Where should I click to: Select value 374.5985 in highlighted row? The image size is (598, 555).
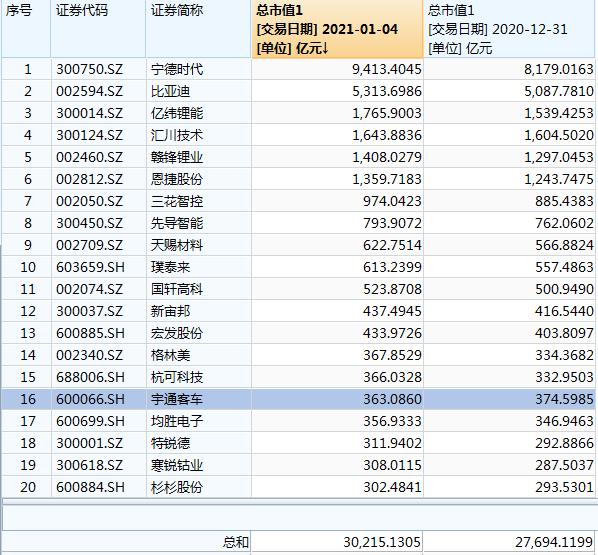click(564, 399)
